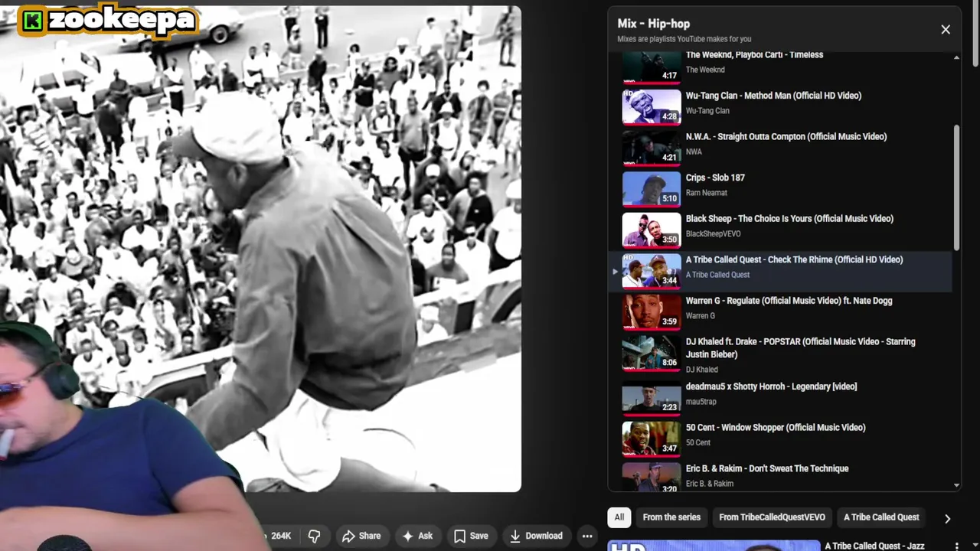Open the Wu-Tang Clan channel name

707,111
